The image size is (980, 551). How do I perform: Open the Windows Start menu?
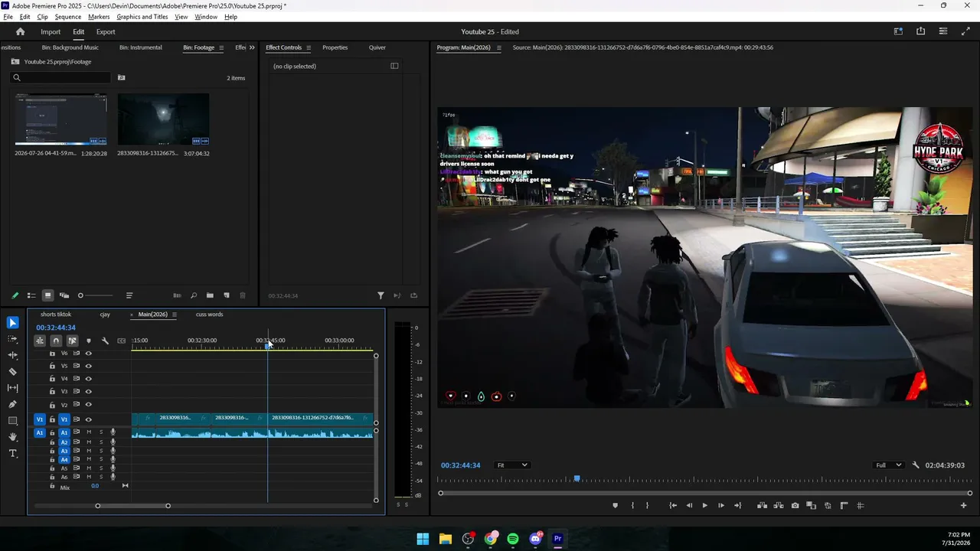click(423, 539)
